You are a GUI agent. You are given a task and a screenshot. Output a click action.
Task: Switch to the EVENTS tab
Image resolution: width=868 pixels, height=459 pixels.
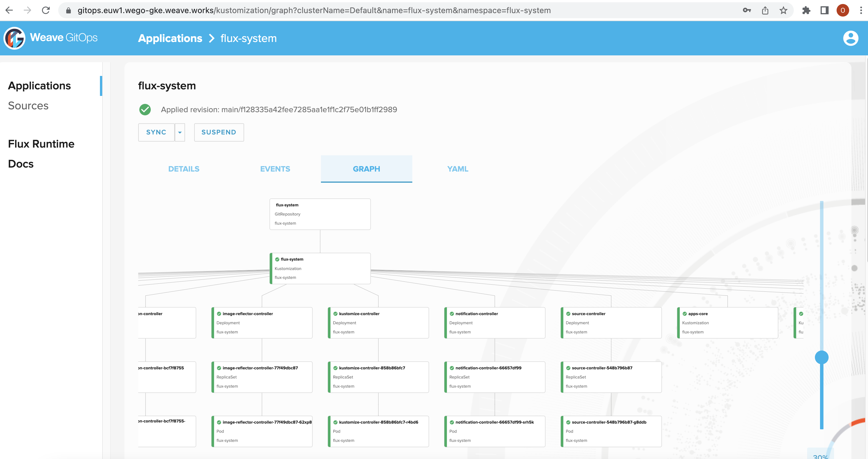[x=275, y=169]
